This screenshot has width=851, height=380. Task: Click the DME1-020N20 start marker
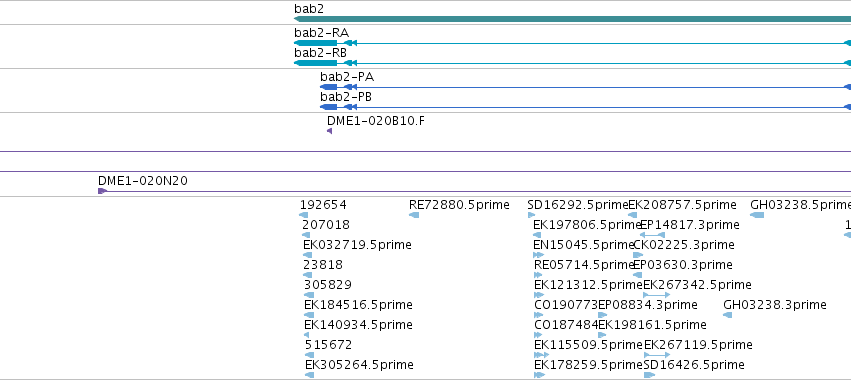[x=102, y=191]
